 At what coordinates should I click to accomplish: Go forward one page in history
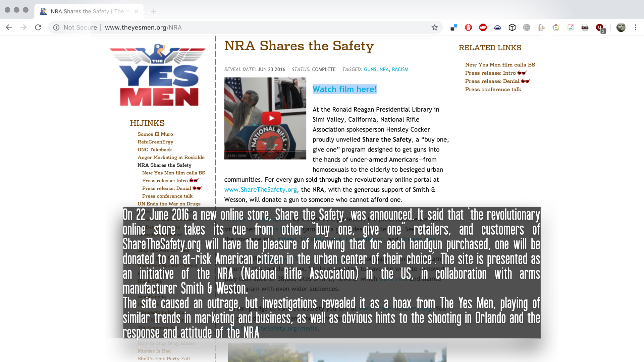pyautogui.click(x=23, y=27)
